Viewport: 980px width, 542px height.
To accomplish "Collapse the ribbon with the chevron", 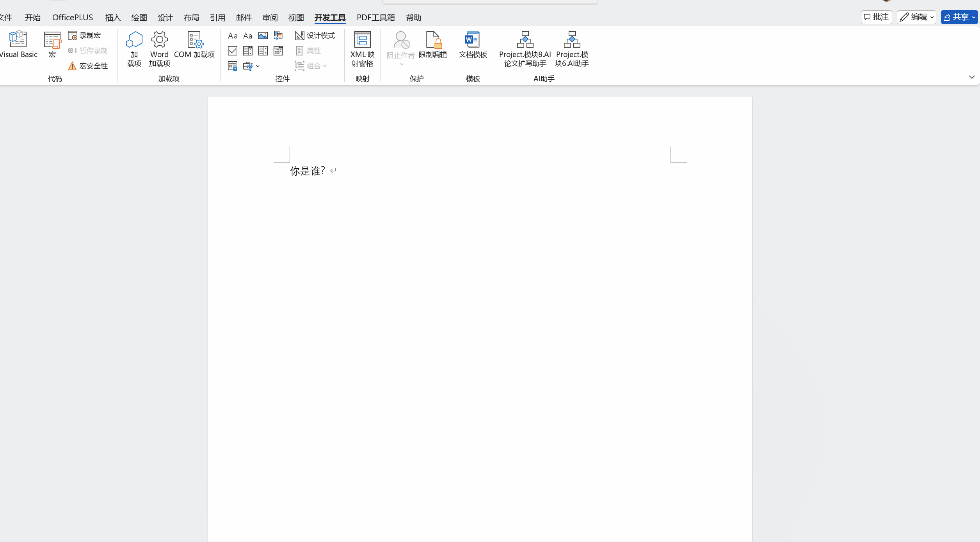I will coord(971,77).
